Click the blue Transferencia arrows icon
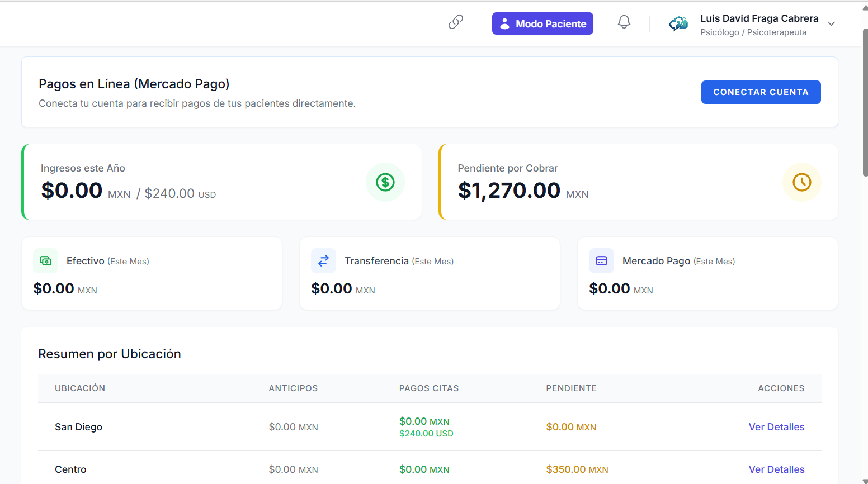This screenshot has height=484, width=868. click(x=323, y=261)
